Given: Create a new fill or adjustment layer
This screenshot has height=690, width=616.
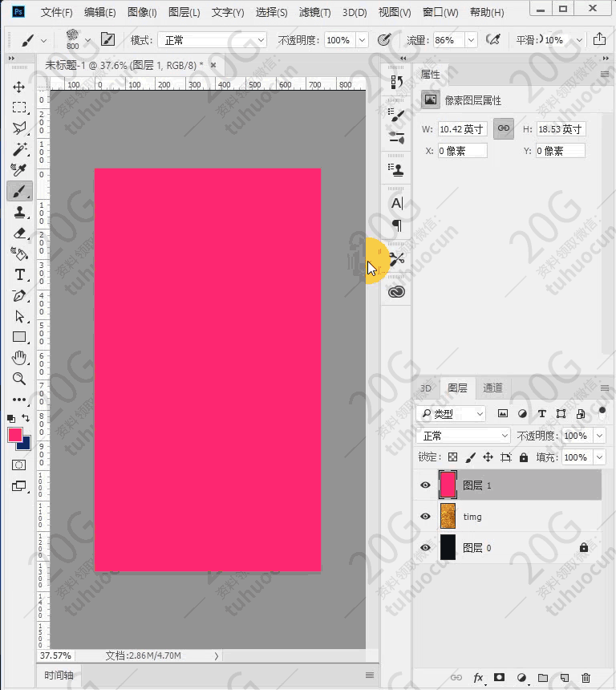Looking at the screenshot, I should click(x=521, y=677).
